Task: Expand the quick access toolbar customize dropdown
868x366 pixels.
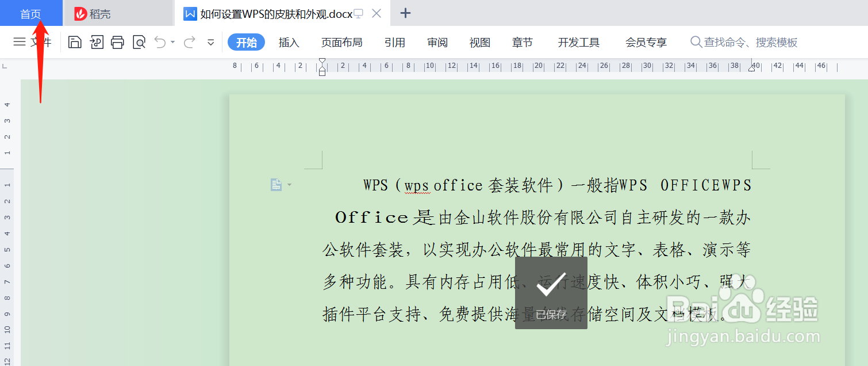Action: point(211,43)
